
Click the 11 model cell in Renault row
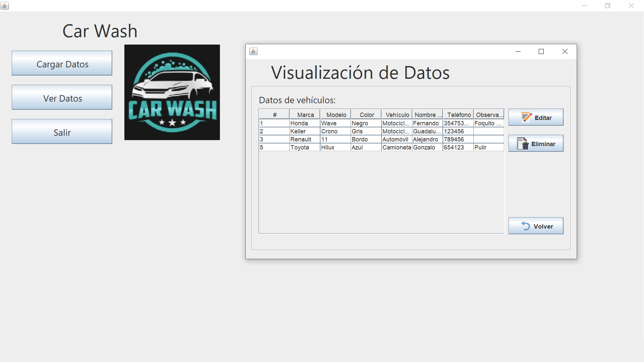(336, 139)
